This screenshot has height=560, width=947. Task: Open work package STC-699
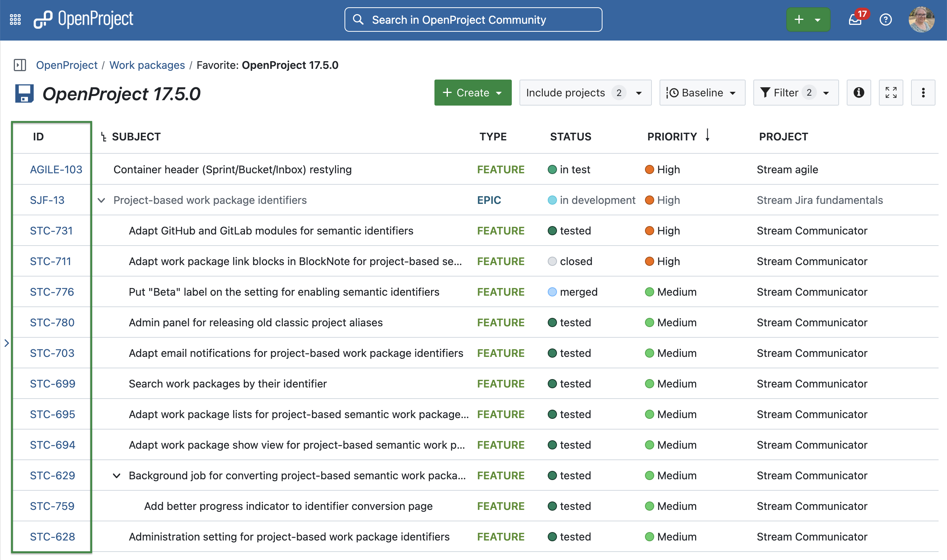(52, 384)
